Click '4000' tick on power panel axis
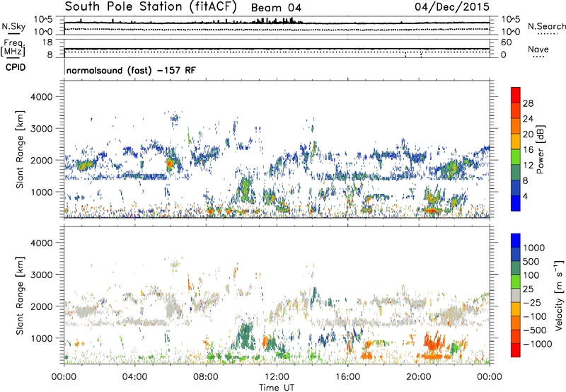 click(41, 97)
